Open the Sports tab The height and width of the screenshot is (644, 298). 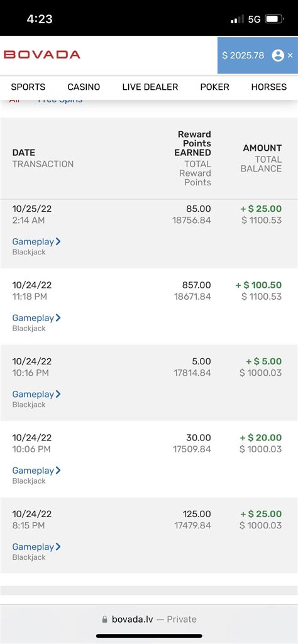pos(28,87)
